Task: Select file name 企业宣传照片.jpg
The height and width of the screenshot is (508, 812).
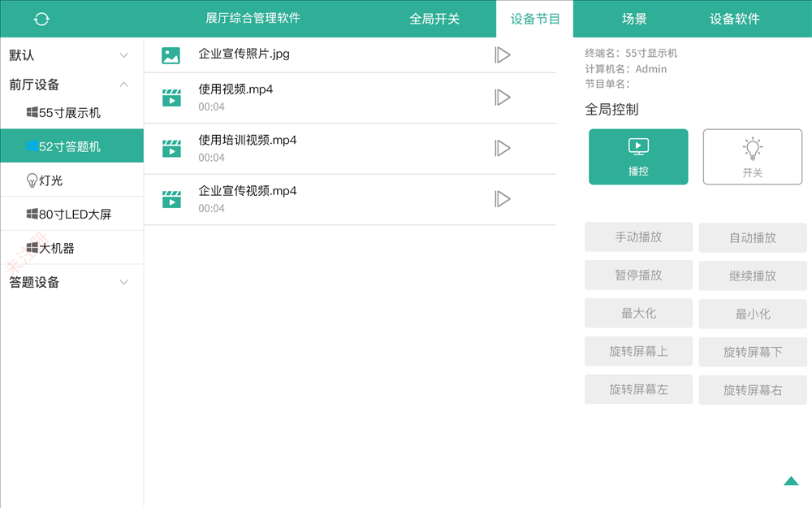Action: tap(244, 54)
